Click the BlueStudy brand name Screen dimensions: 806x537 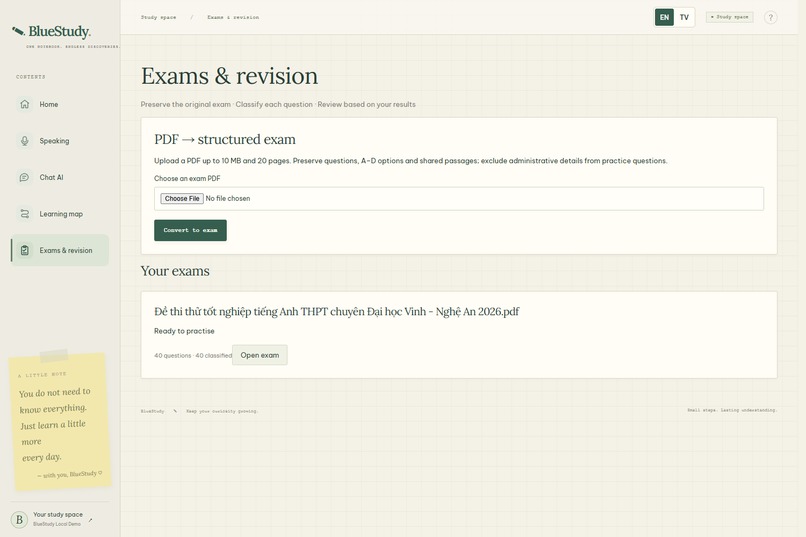pos(59,31)
